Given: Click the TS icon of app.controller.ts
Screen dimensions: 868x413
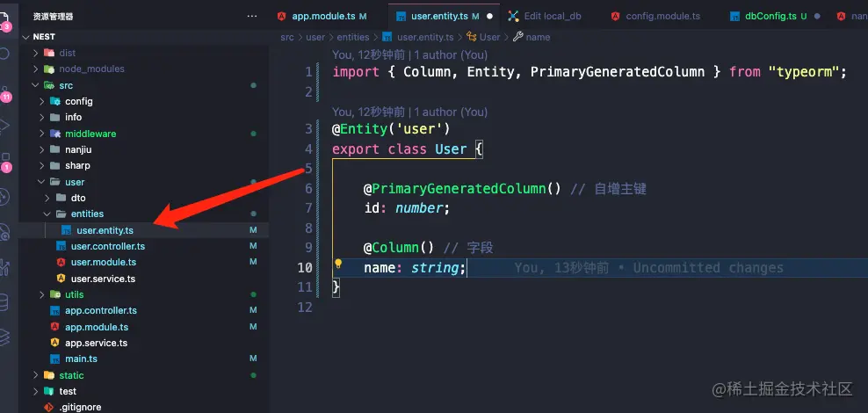Looking at the screenshot, I should [54, 310].
